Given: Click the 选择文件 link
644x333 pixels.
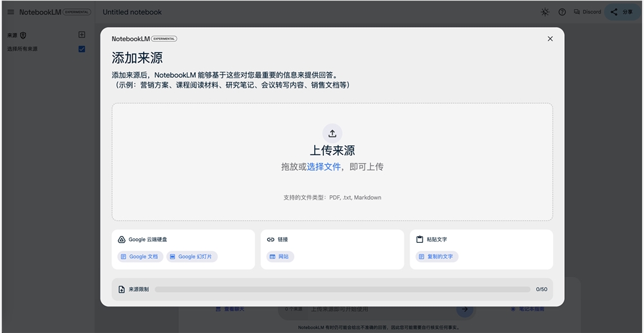Looking at the screenshot, I should pyautogui.click(x=324, y=167).
